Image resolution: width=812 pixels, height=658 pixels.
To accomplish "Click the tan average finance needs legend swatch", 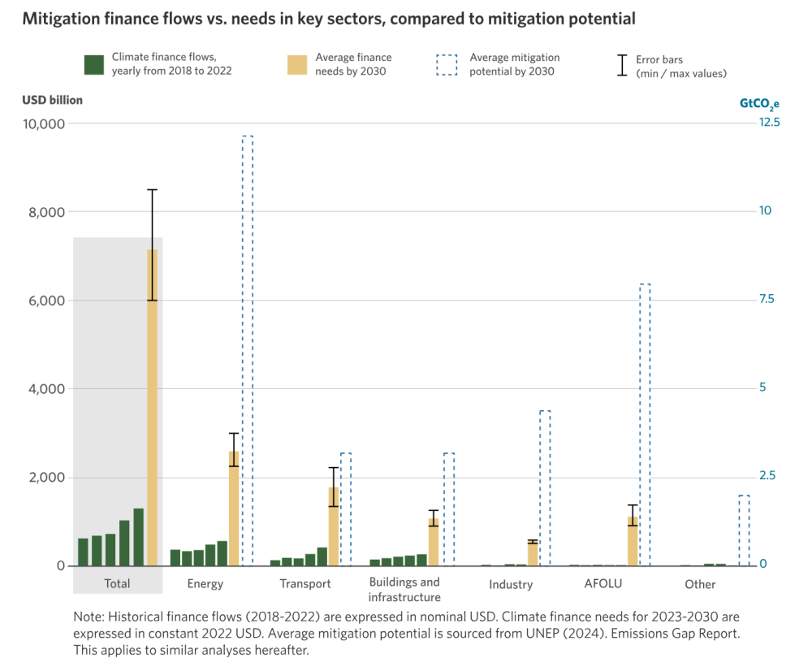I will click(x=297, y=65).
